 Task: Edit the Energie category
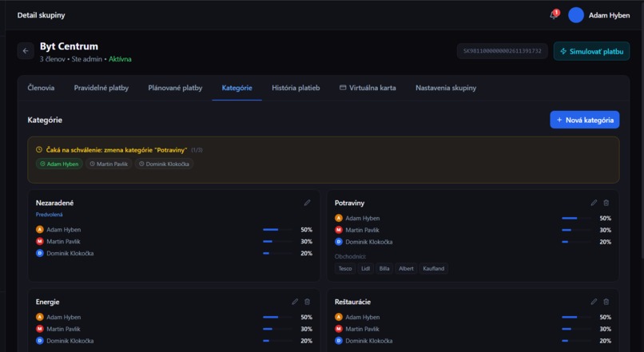point(295,302)
